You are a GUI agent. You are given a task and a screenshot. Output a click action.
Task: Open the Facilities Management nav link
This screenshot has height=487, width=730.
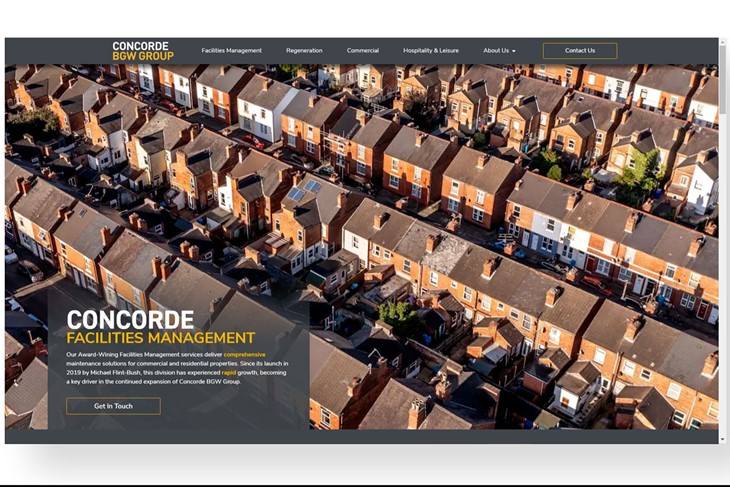231,51
